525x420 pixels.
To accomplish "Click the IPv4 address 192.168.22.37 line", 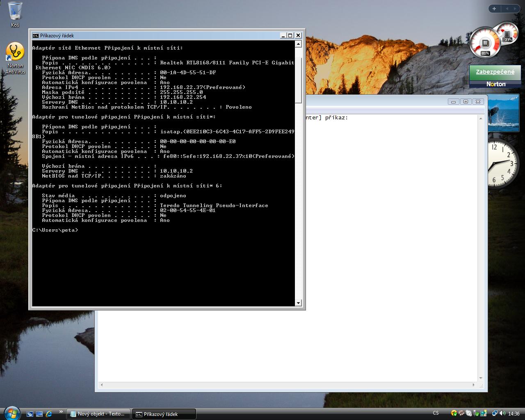I will pos(144,87).
